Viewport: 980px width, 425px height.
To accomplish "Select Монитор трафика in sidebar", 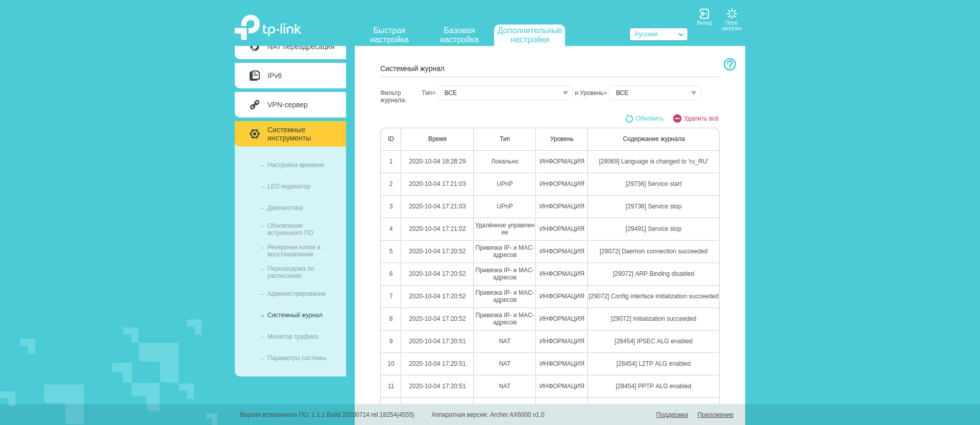I will click(292, 337).
